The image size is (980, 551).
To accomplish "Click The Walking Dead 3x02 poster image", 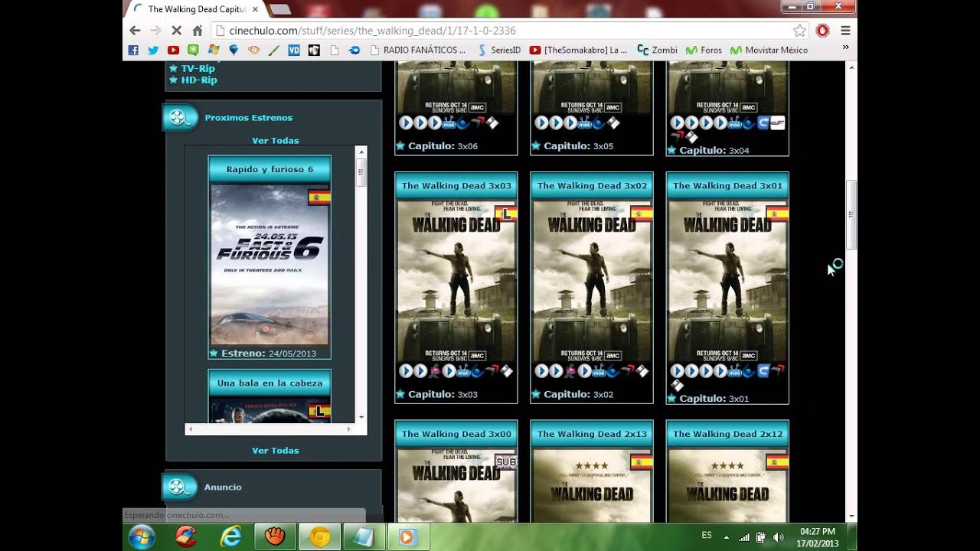I will [592, 281].
